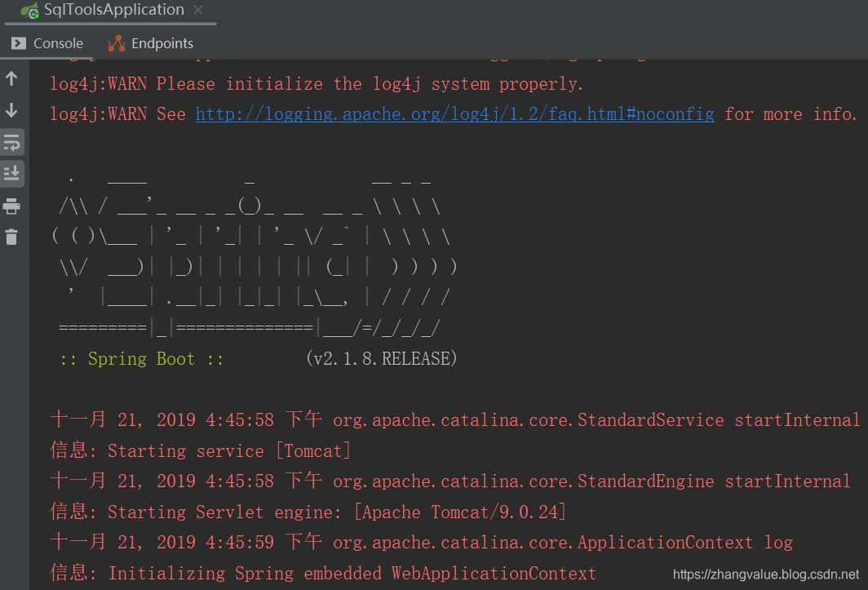Screen dimensions: 868x590
Task: Click the 'Please initialize the log4j system properly' line
Action: click(x=316, y=84)
